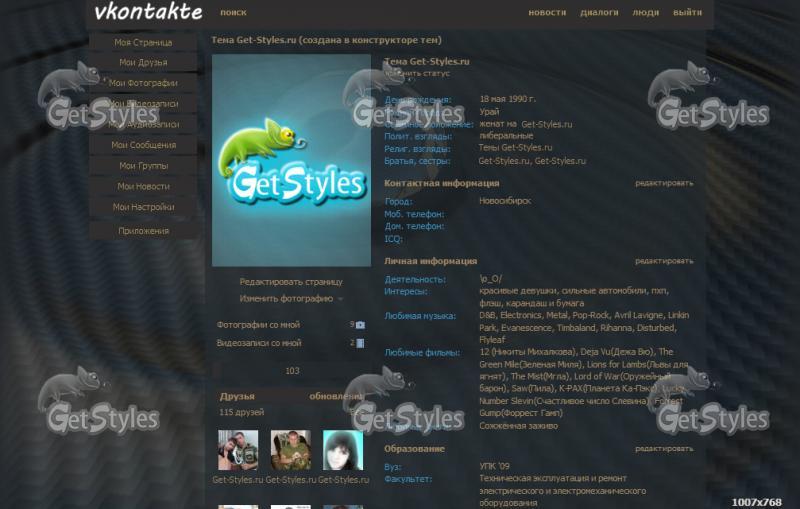The image size is (800, 509).
Task: Open the video icon next to Видеозаписи со мной
Action: click(360, 343)
